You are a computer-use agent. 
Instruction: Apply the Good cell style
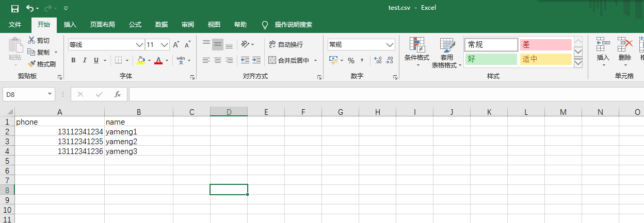pyautogui.click(x=491, y=59)
